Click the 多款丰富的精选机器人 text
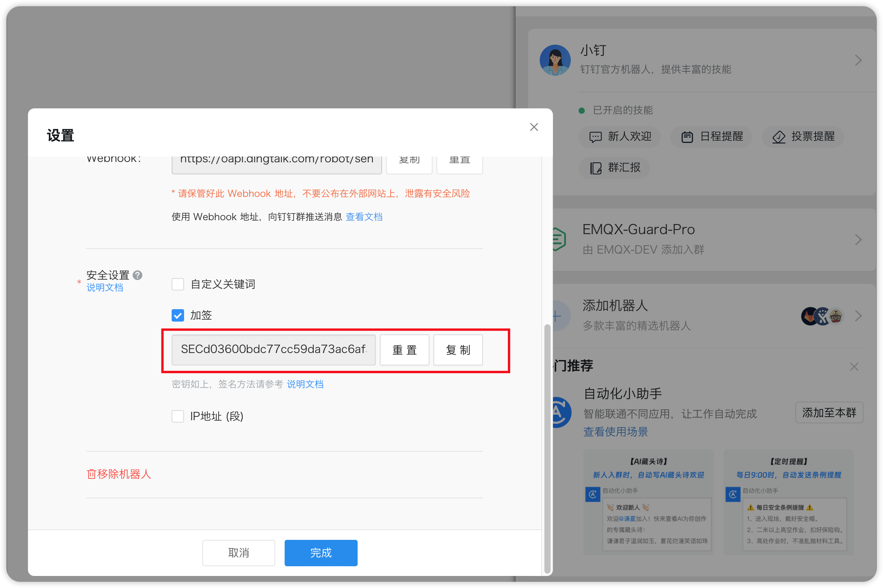Image resolution: width=883 pixels, height=588 pixels. 637,326
